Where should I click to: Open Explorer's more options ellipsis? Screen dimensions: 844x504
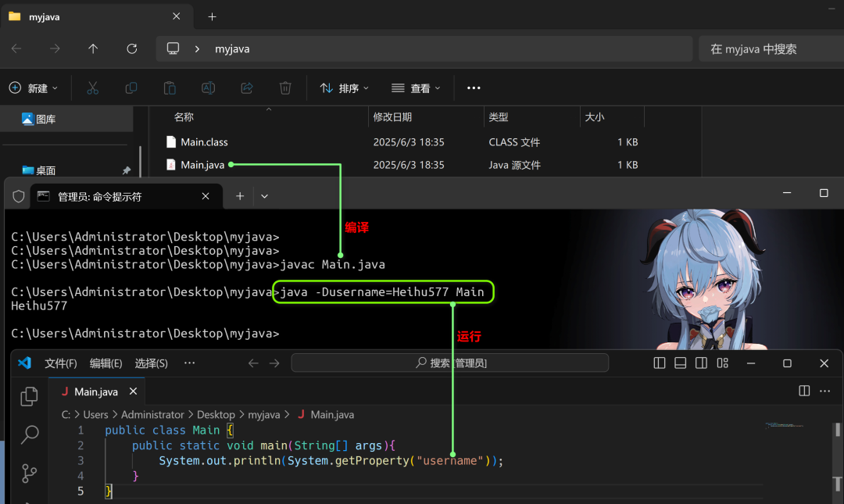[474, 88]
